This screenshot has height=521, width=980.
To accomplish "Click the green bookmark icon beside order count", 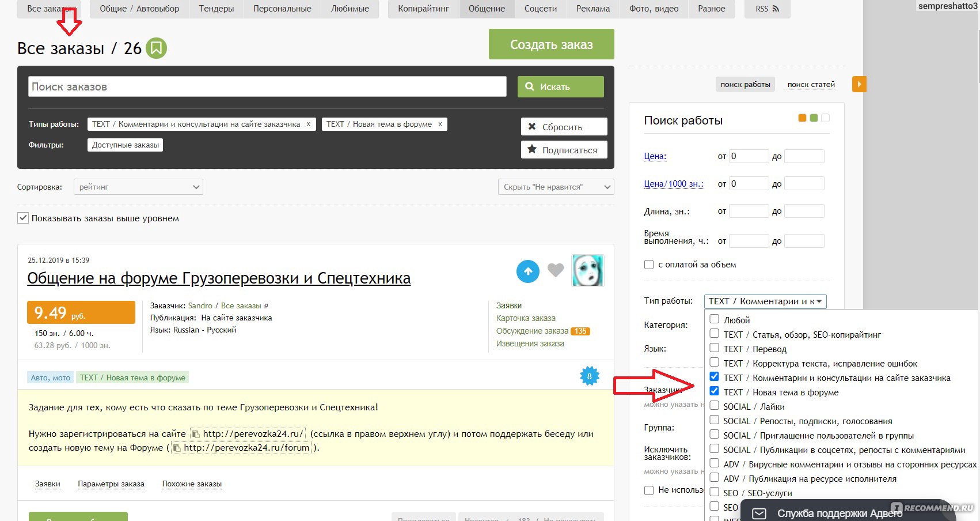I will 156,48.
